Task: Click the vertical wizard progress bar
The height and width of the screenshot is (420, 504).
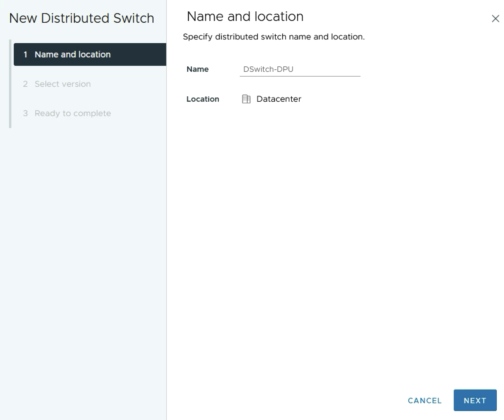Action: pyautogui.click(x=10, y=90)
